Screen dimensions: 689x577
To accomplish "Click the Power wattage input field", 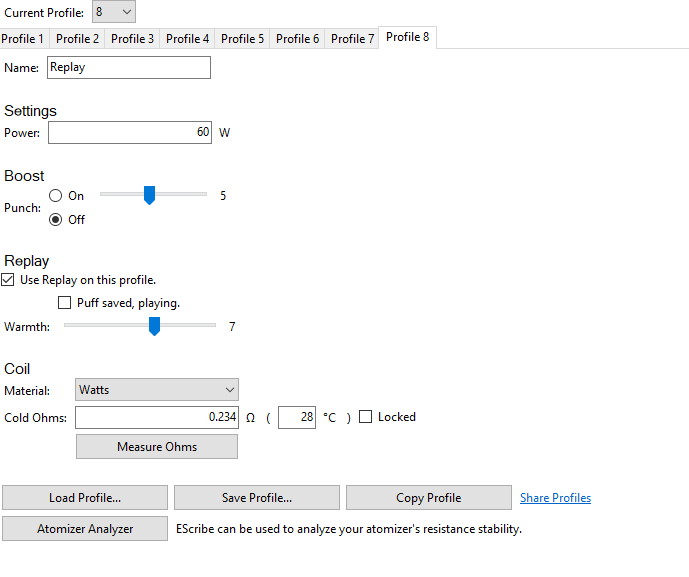I will pyautogui.click(x=130, y=133).
